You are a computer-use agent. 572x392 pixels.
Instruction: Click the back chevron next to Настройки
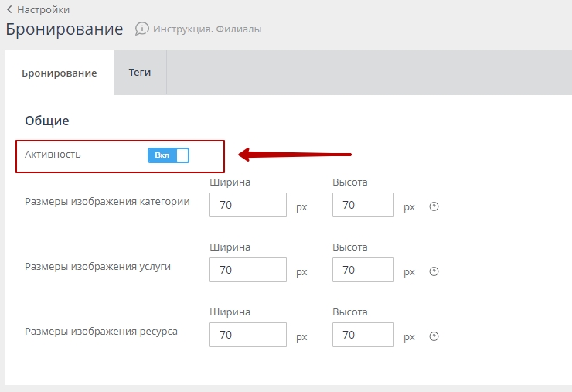coord(9,10)
